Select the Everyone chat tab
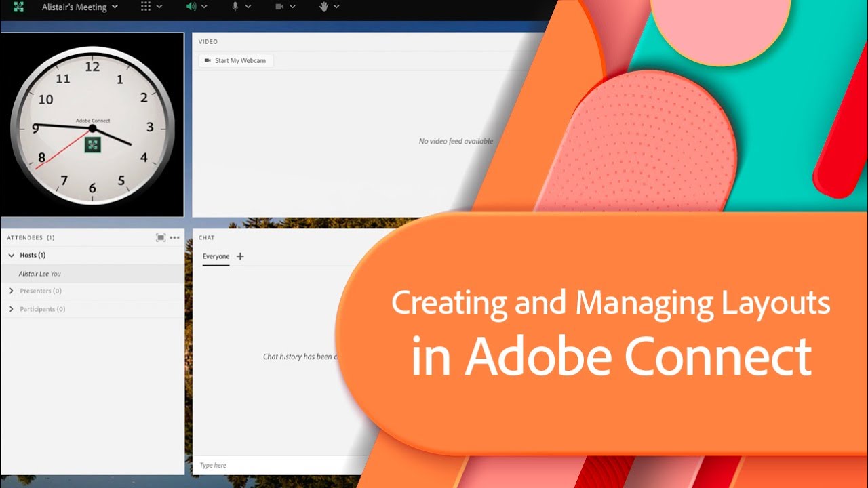This screenshot has width=868, height=488. click(x=216, y=256)
